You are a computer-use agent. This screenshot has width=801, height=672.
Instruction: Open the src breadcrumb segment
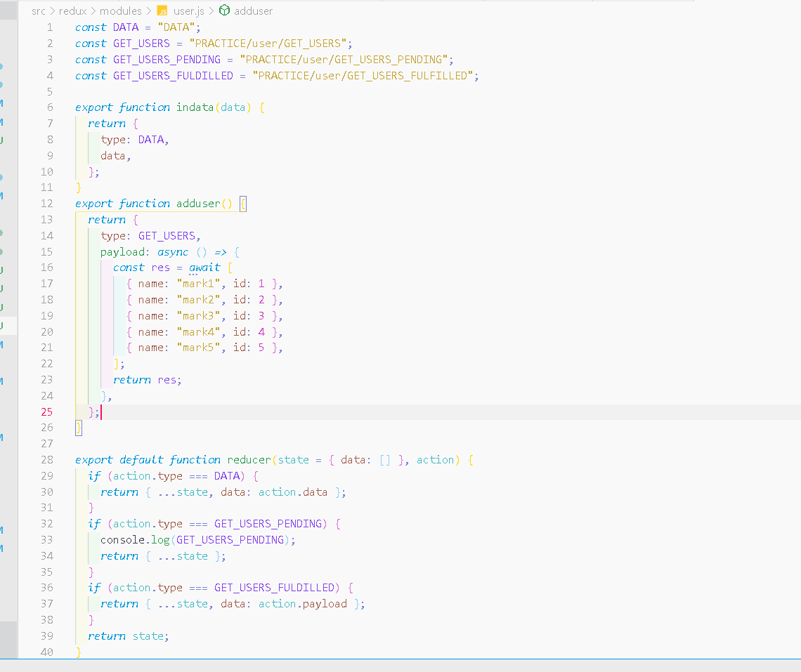point(39,11)
